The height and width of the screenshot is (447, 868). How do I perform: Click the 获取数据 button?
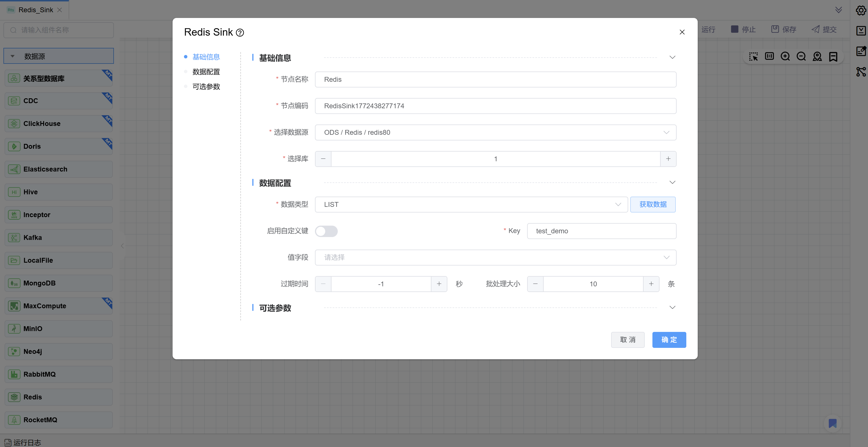coord(652,205)
